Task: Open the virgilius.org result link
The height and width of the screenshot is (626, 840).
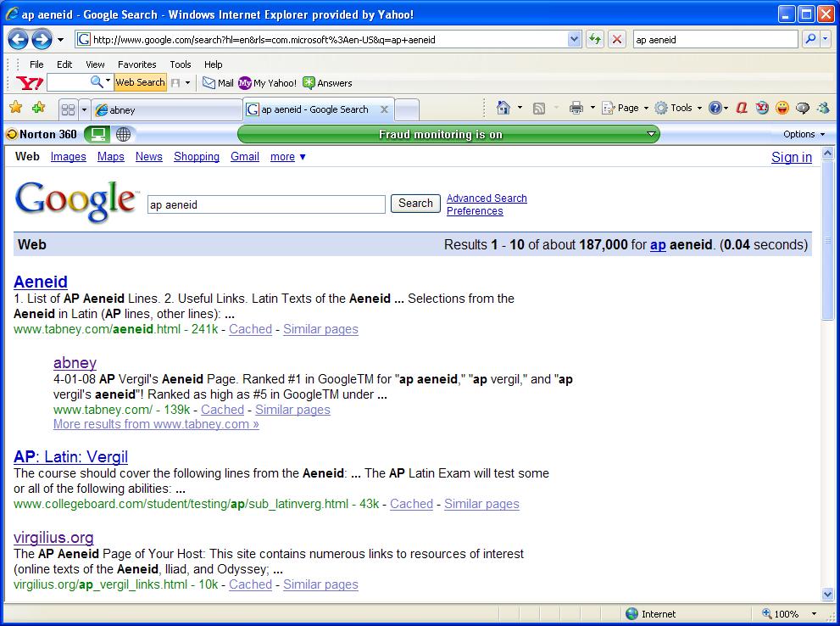Action: [x=53, y=537]
